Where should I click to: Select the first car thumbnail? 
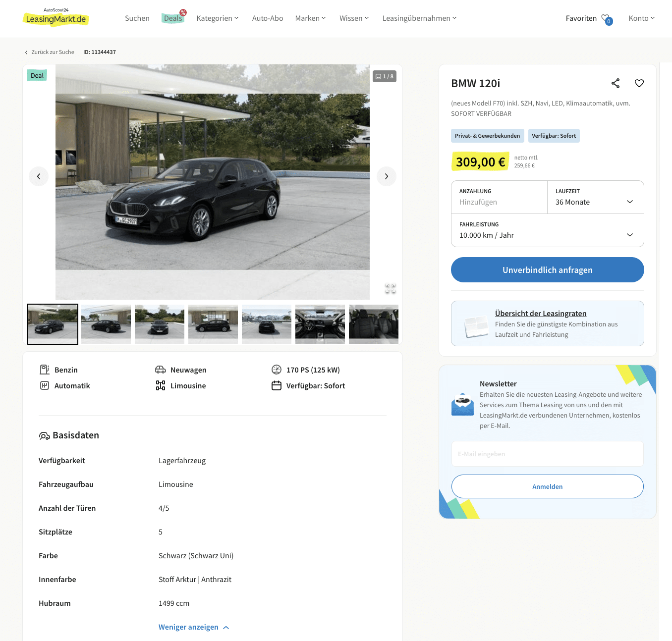(x=53, y=324)
